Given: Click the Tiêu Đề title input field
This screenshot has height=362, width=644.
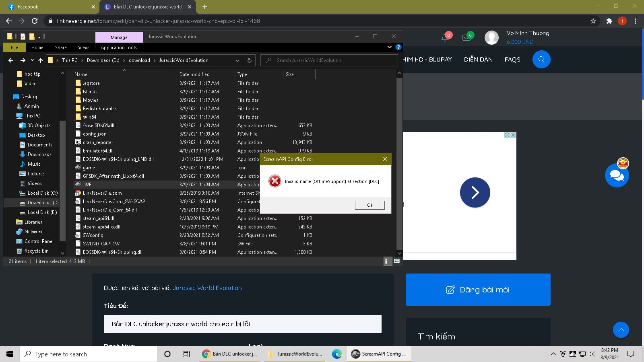Looking at the screenshot, I should click(x=242, y=324).
